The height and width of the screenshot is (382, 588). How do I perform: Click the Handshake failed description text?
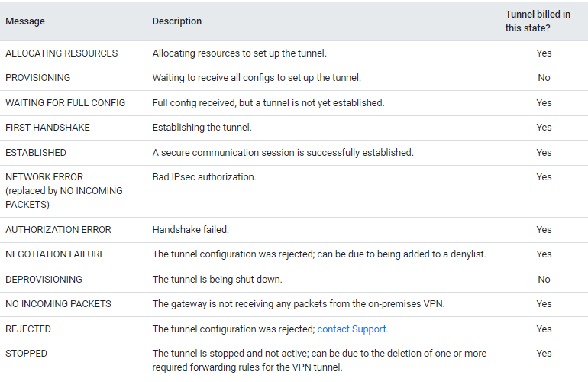pyautogui.click(x=190, y=230)
